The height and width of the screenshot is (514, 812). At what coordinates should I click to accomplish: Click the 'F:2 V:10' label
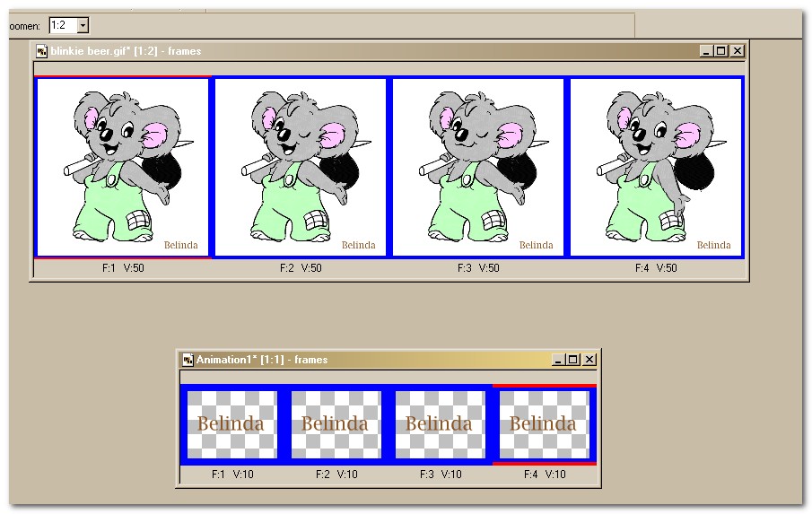point(336,475)
